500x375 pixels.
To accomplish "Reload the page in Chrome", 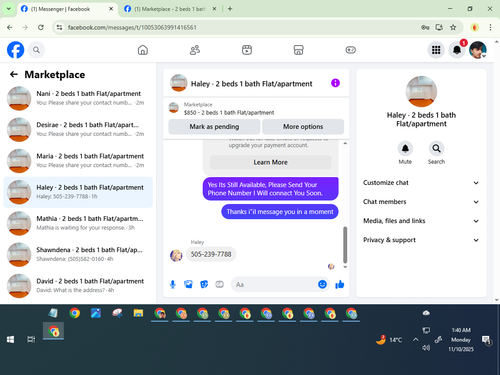I will pyautogui.click(x=41, y=27).
